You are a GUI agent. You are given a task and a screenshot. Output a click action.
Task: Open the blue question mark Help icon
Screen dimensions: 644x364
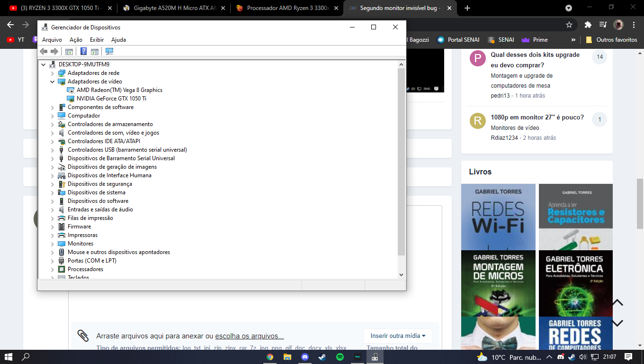tap(83, 51)
